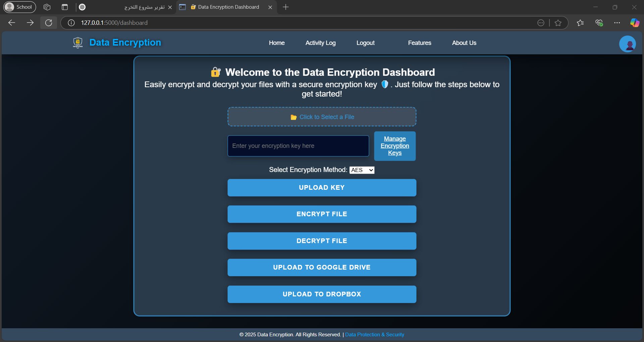This screenshot has width=644, height=342.
Task: Open a new browser tab
Action: [x=285, y=7]
